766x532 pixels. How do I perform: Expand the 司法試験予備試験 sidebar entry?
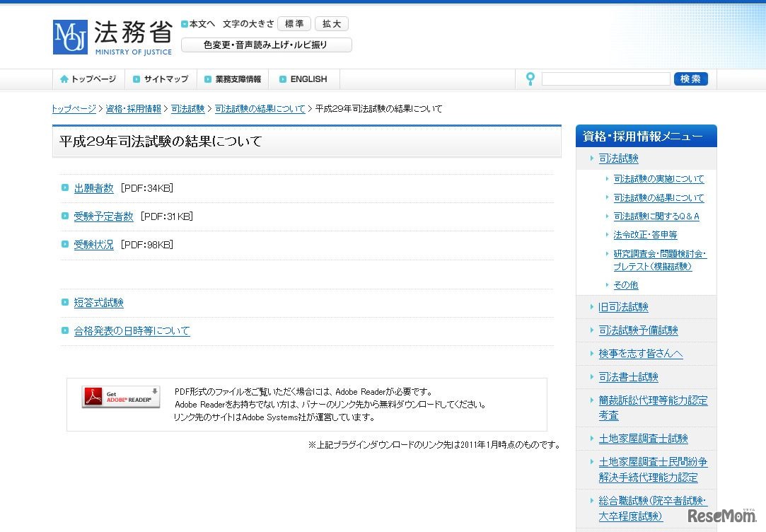(x=637, y=330)
